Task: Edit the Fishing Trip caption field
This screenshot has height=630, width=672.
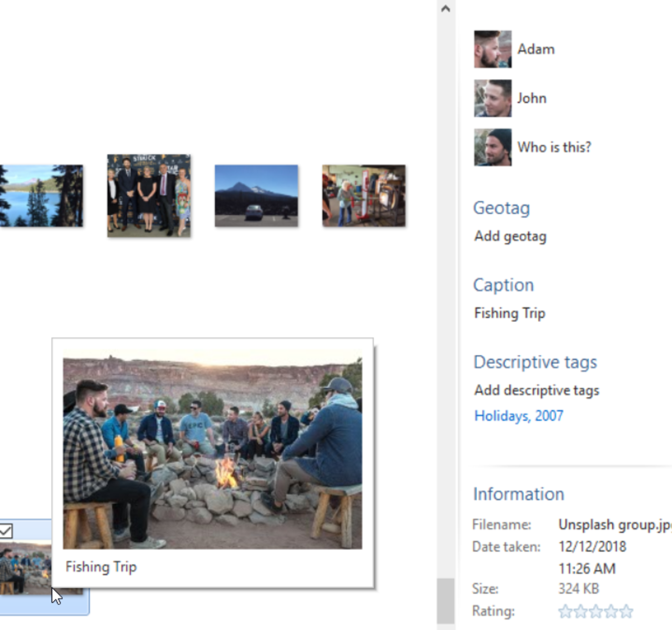Action: point(510,313)
